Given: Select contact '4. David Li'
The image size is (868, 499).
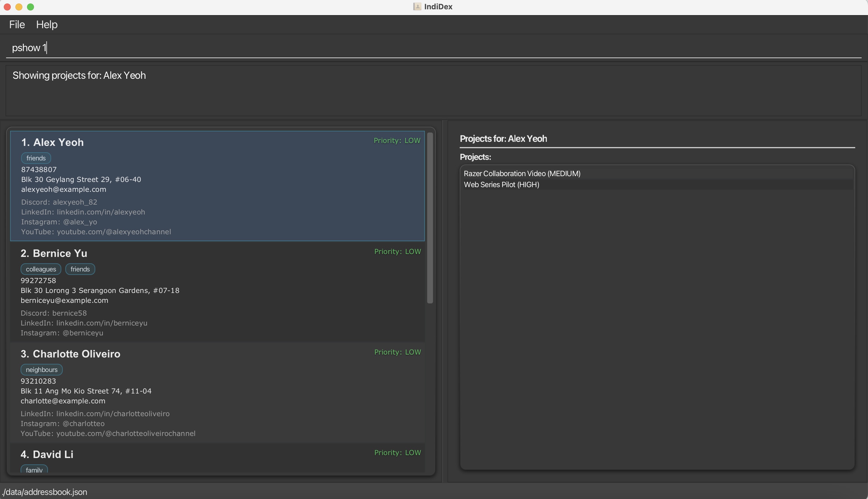Looking at the screenshot, I should pos(218,458).
